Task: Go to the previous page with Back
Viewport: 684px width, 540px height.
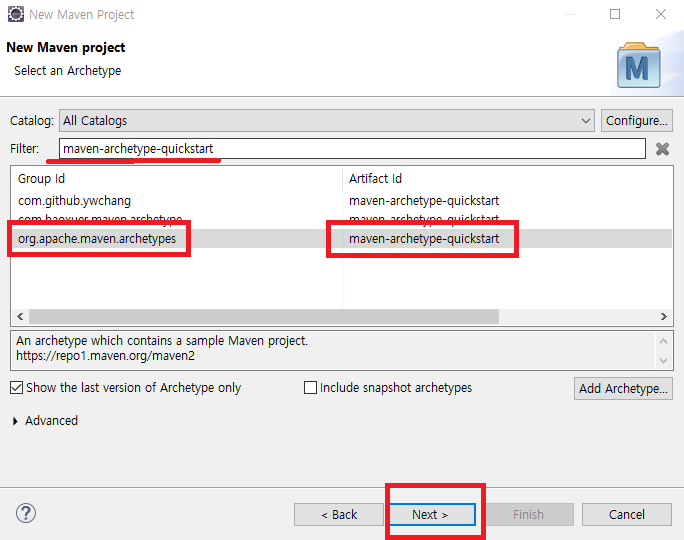Action: pos(339,515)
